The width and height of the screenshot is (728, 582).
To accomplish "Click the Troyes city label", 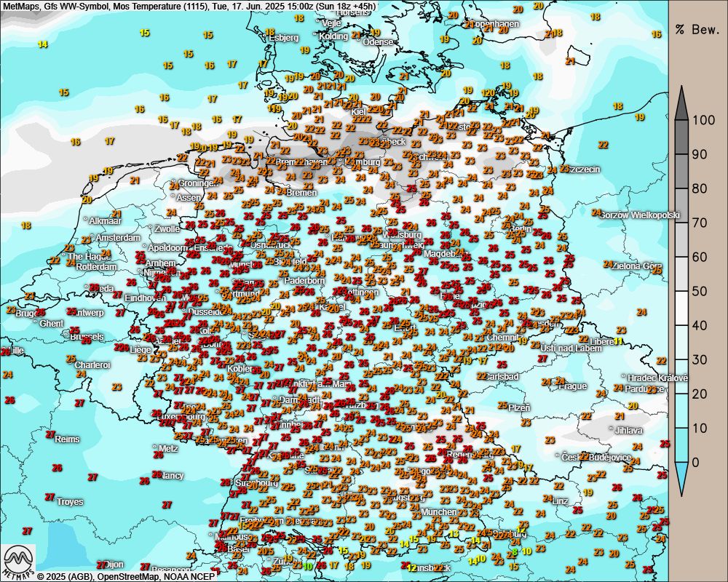I will [70, 502].
